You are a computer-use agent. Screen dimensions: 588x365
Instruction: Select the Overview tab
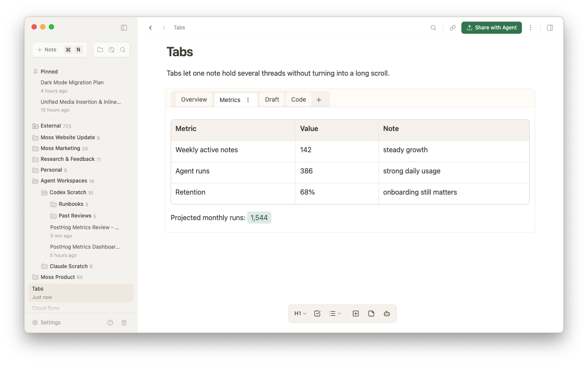[194, 99]
